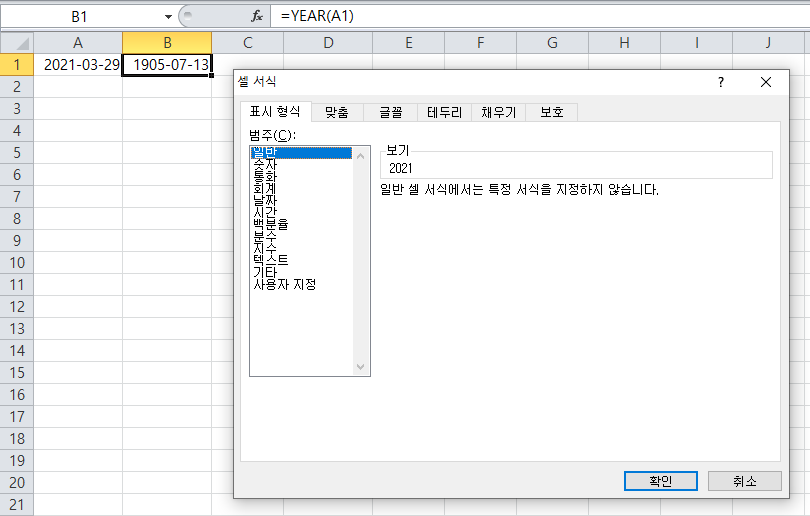Click the 확인 button

660,481
